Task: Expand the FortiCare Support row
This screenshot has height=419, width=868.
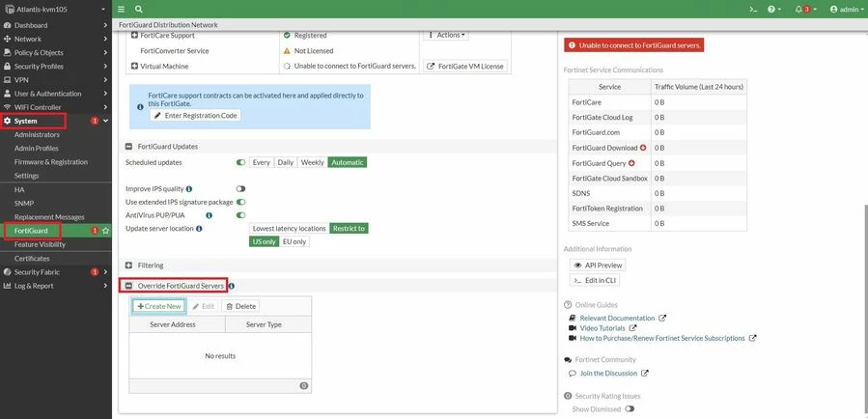Action: click(x=134, y=36)
